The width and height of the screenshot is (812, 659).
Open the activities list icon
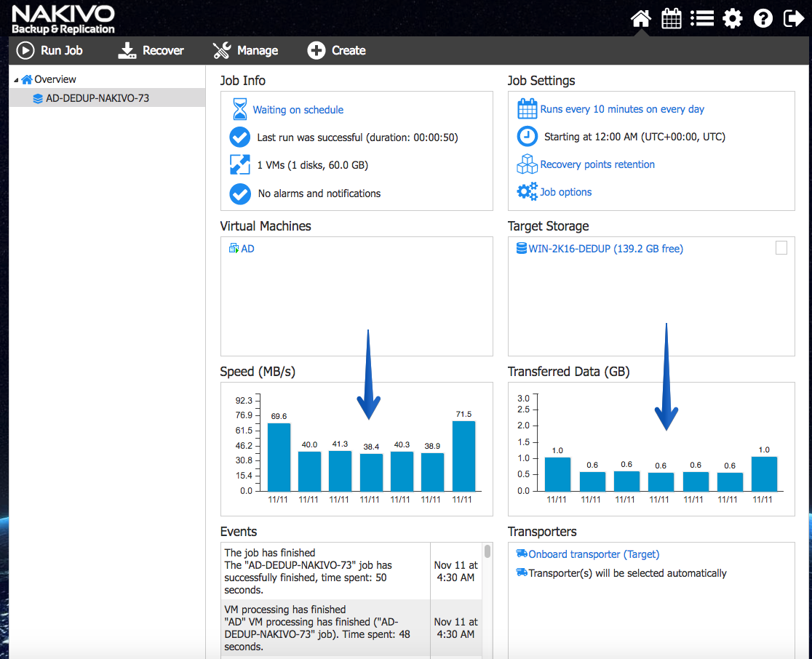point(701,19)
